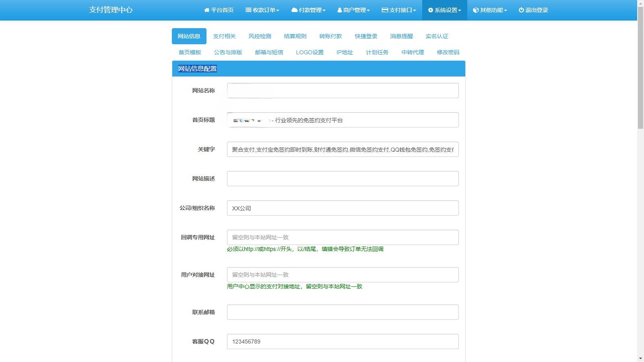644x362 pixels.
Task: Expand the 商户管理 dropdown caret
Action: [x=368, y=10]
